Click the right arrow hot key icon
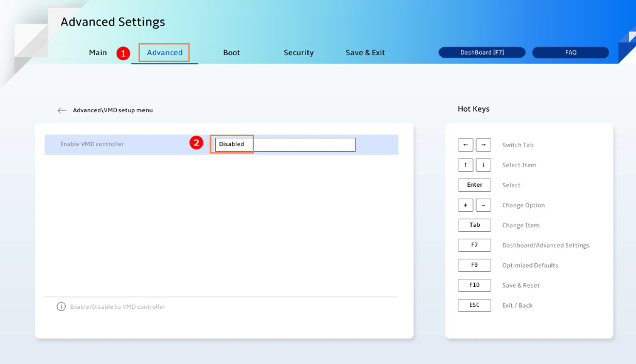636x364 pixels. point(483,145)
